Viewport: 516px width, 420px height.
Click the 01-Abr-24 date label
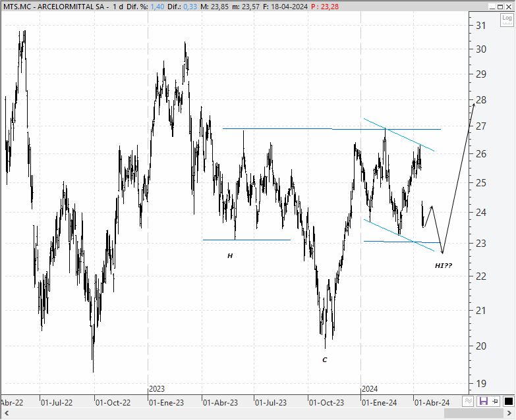point(432,403)
